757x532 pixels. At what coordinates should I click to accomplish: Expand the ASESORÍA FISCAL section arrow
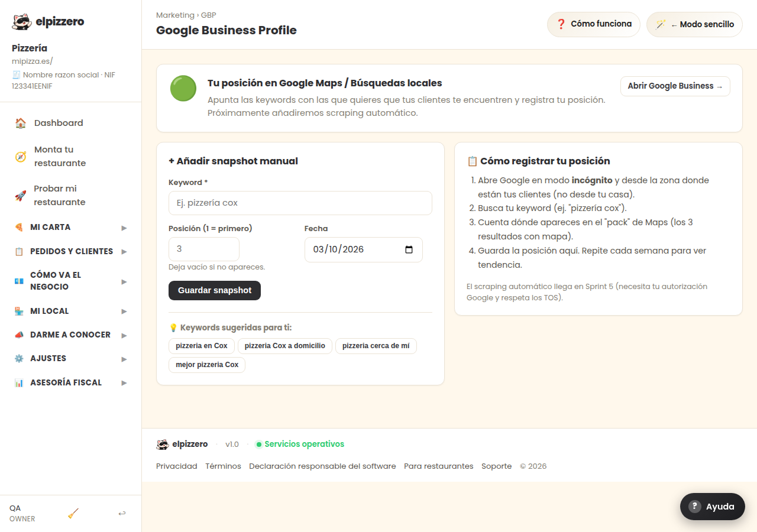click(124, 383)
